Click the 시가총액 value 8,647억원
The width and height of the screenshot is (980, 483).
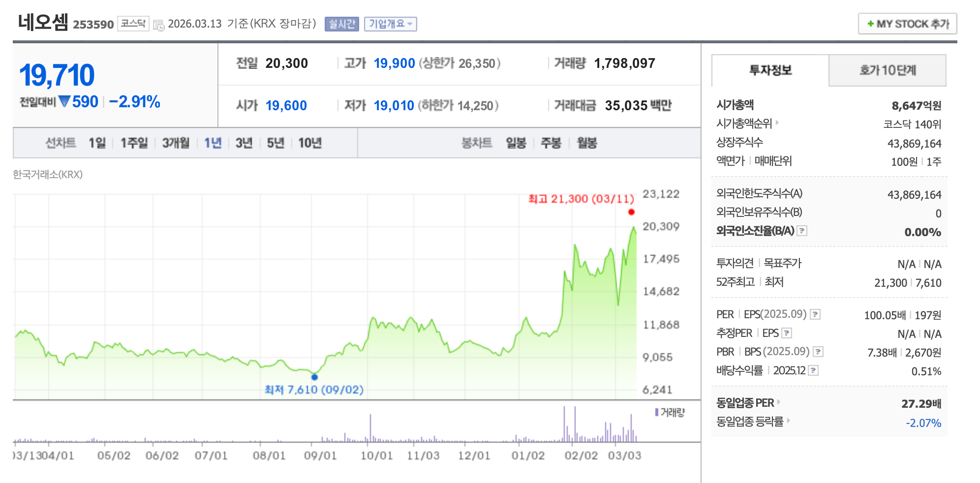pos(917,106)
